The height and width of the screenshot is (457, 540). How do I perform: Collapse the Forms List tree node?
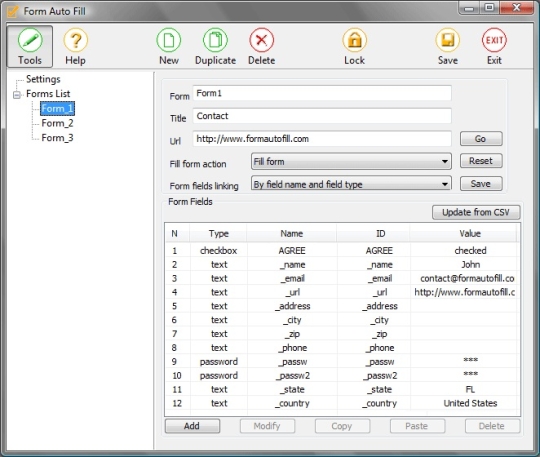click(x=17, y=95)
